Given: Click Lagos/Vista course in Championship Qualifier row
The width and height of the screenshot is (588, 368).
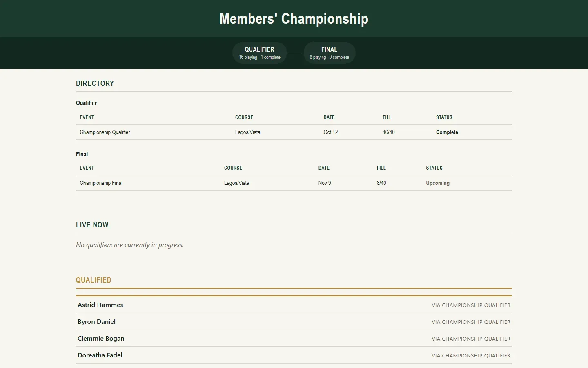Looking at the screenshot, I should [248, 132].
